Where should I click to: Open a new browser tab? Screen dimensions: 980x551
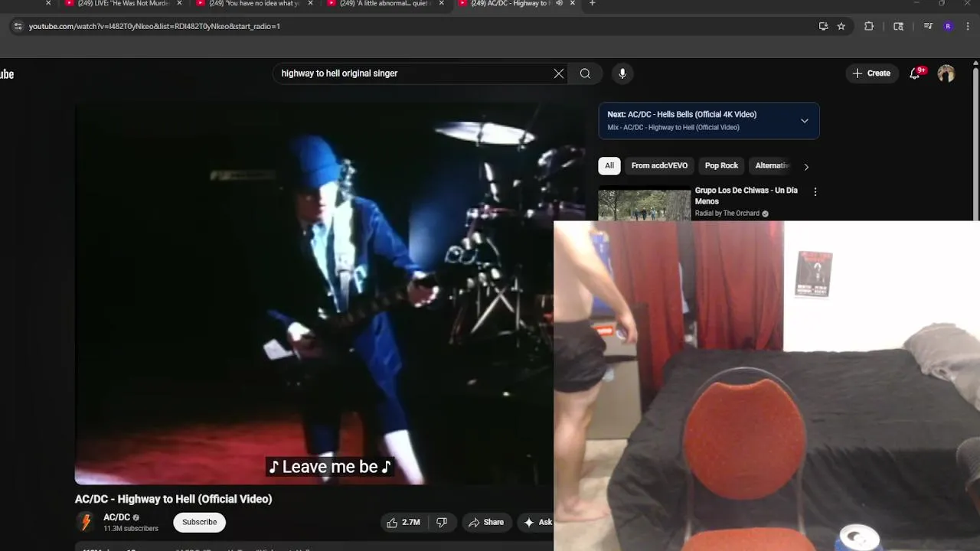[x=592, y=4]
